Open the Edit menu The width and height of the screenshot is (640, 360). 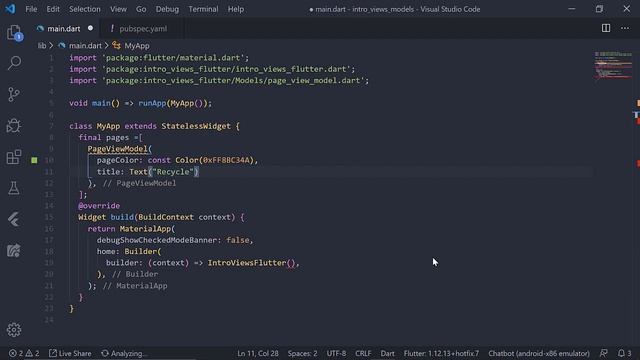(53, 9)
